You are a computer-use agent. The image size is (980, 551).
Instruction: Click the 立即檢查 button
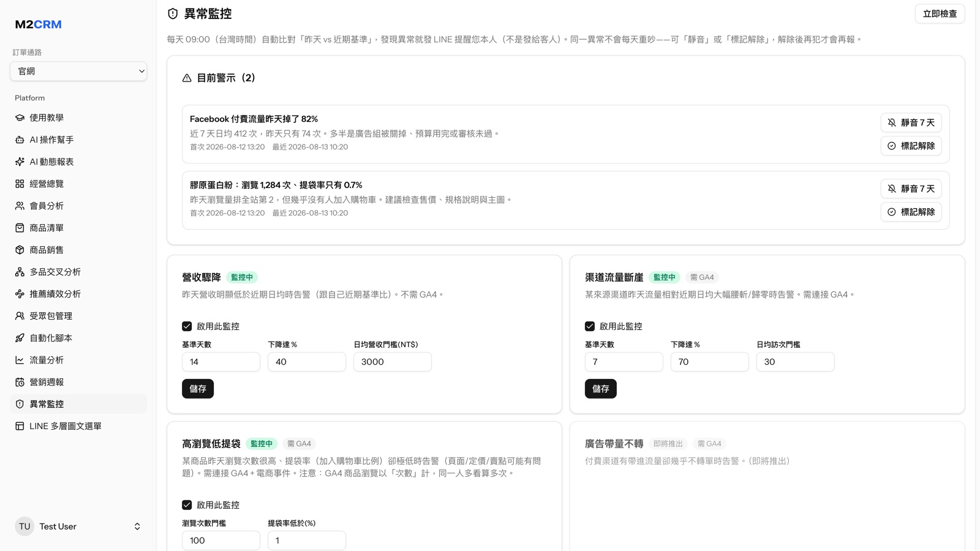pos(940,13)
